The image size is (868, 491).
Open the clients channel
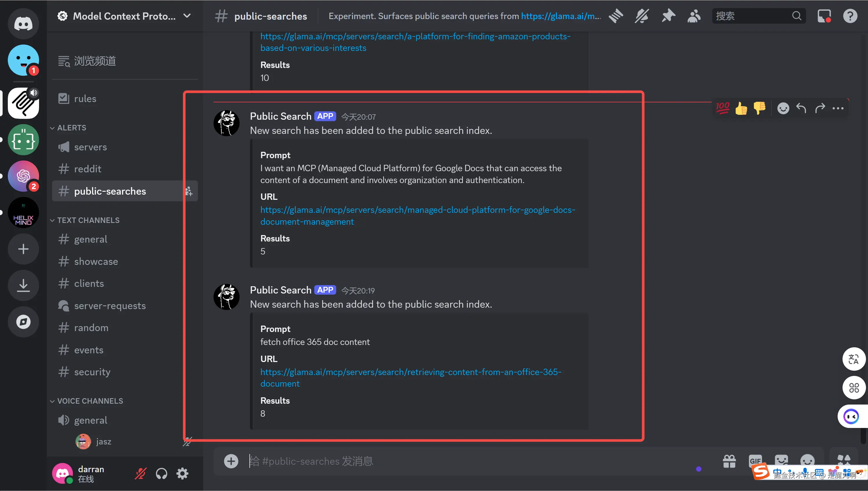click(x=125, y=283)
